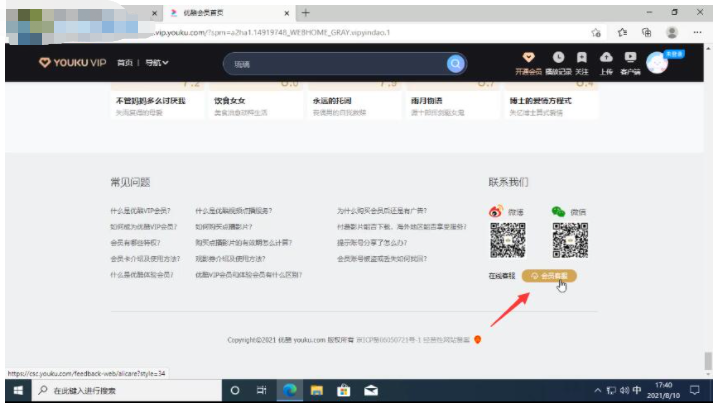Open movie card 不管妈妈多么讨厌我
718x408 pixels.
[x=157, y=102]
